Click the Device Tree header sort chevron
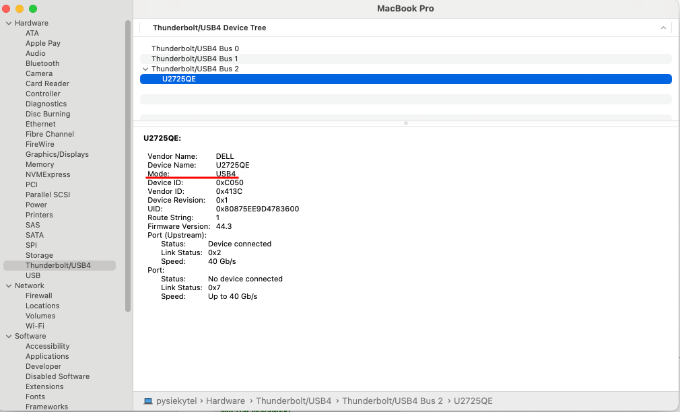The height and width of the screenshot is (412, 680). tap(663, 28)
